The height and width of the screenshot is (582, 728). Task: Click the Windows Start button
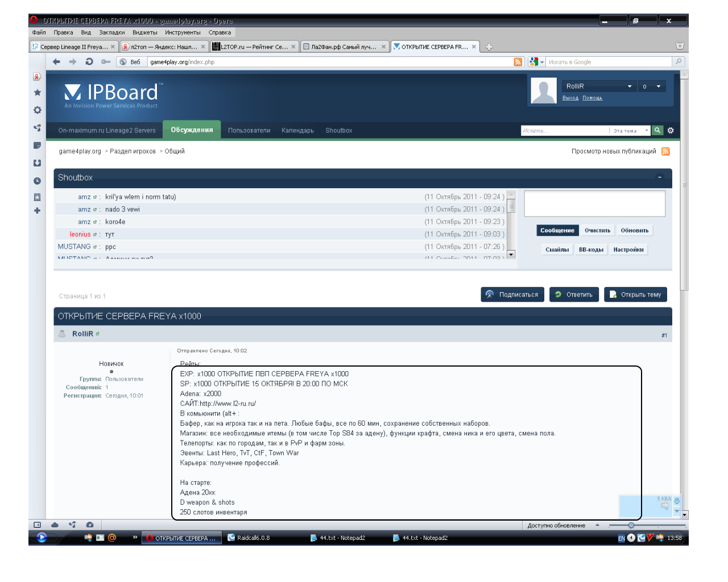[42, 538]
